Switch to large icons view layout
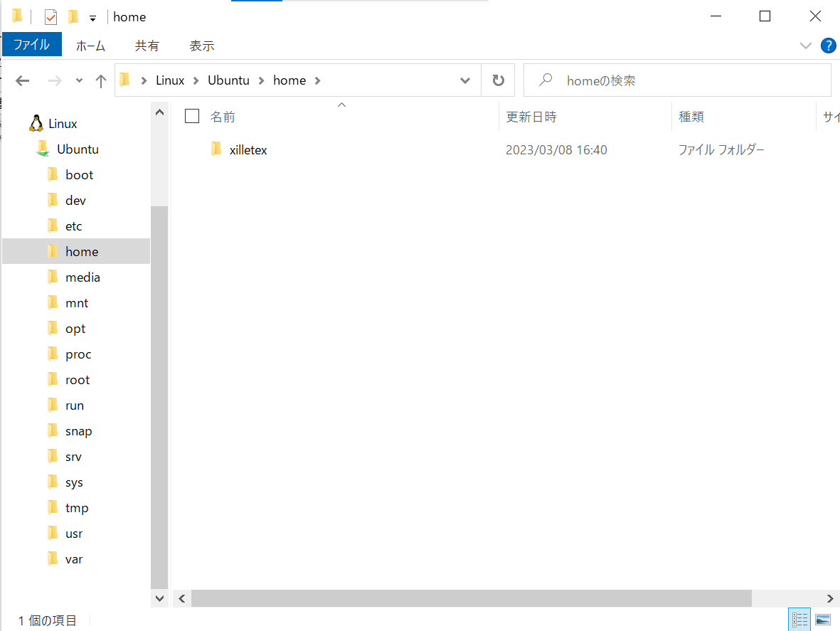The height and width of the screenshot is (631, 840). pyautogui.click(x=823, y=620)
